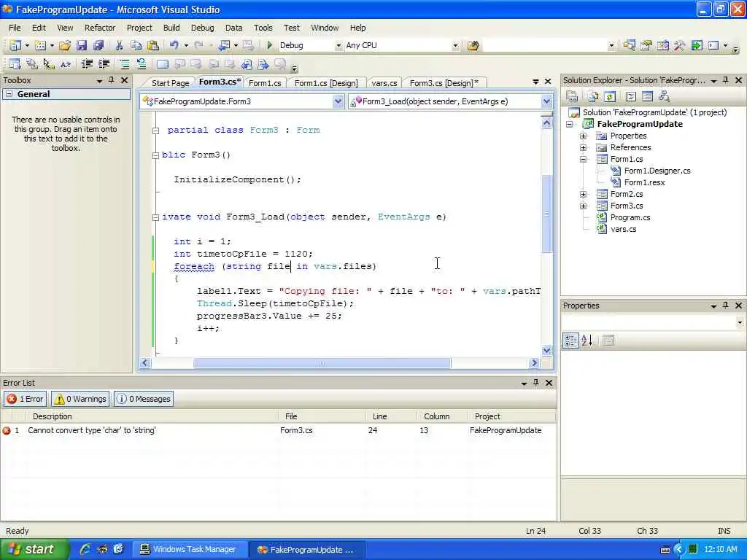
Task: Expand the References node in Solution Explorer
Action: [583, 147]
